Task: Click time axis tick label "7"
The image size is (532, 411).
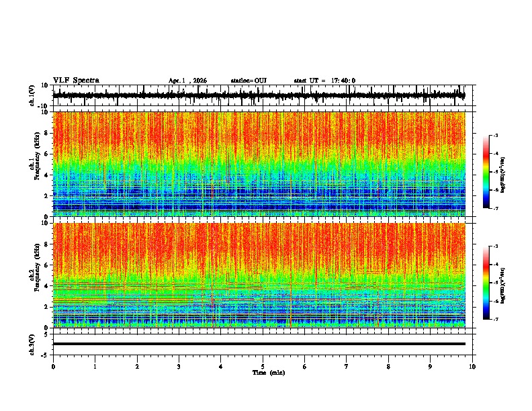Action: pyautogui.click(x=347, y=367)
